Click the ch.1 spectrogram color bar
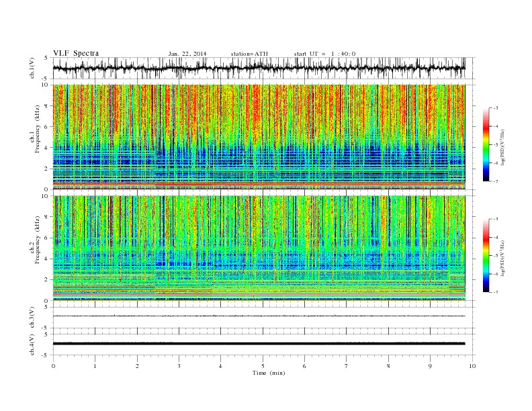Viewport: 532px width, 411px height. pos(486,145)
